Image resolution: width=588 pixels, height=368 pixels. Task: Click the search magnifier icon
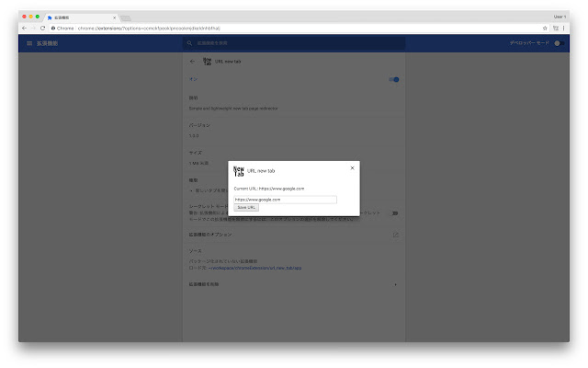click(190, 43)
